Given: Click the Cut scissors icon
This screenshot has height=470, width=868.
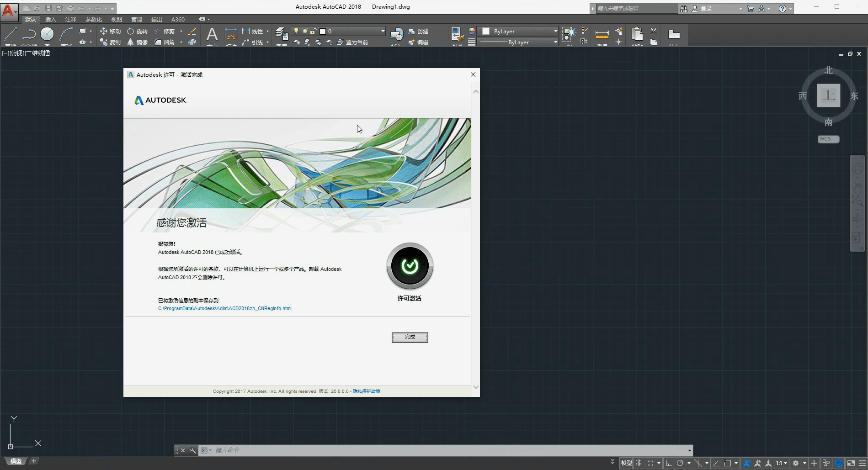Looking at the screenshot, I should click(654, 31).
